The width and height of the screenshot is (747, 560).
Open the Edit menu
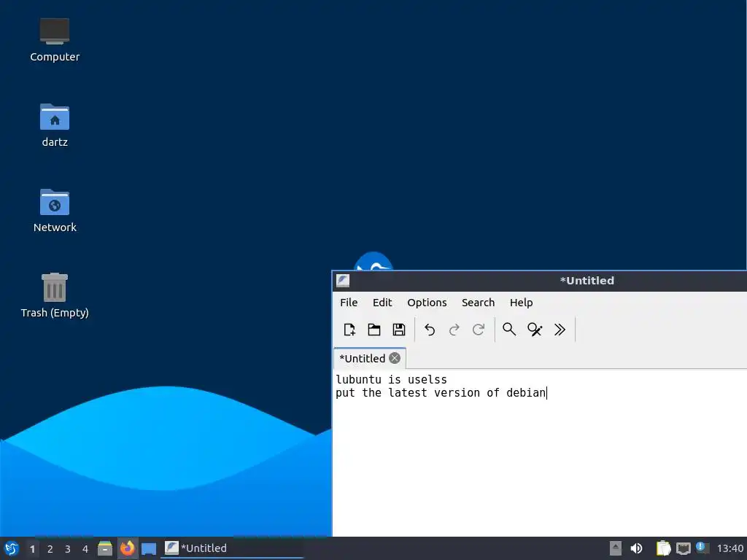382,303
